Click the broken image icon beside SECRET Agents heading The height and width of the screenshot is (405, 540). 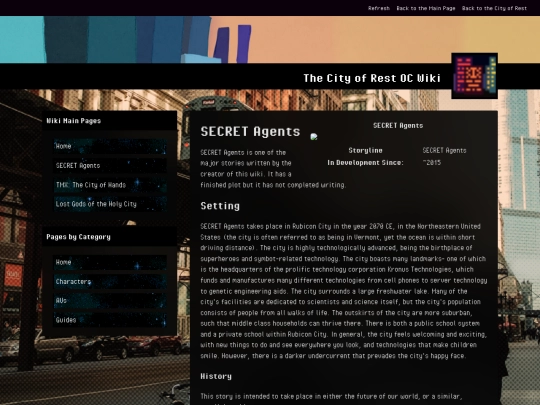pos(314,137)
